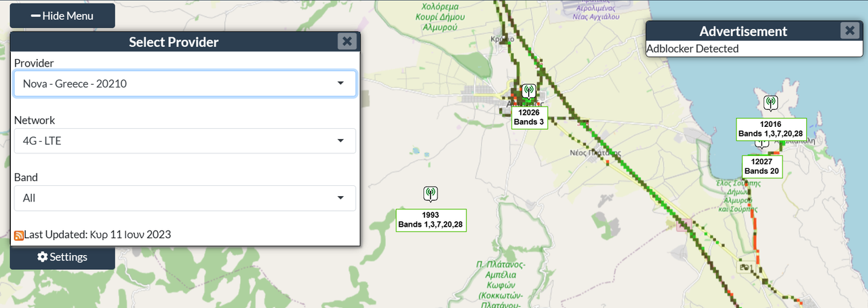This screenshot has width=868, height=308.
Task: Click the Last Updated date text
Action: coord(98,235)
